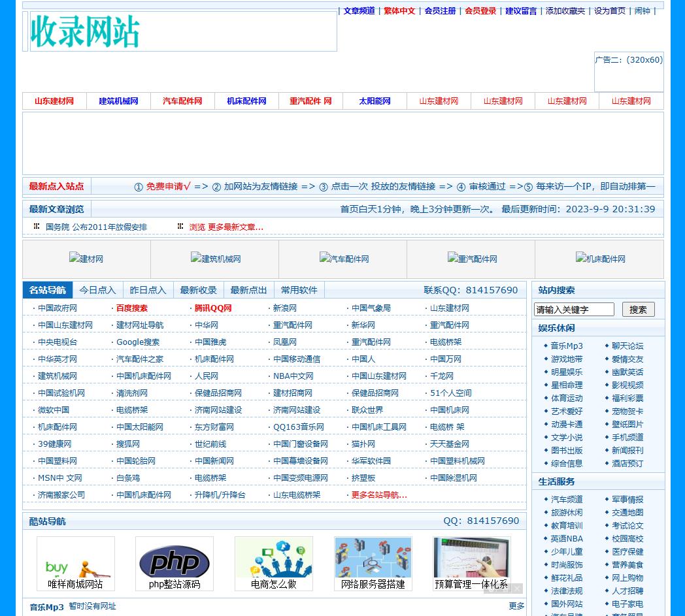Open 聊天论坛 in 娱乐休闲 sidebar
Screen dimensions: 685x616
(627, 346)
